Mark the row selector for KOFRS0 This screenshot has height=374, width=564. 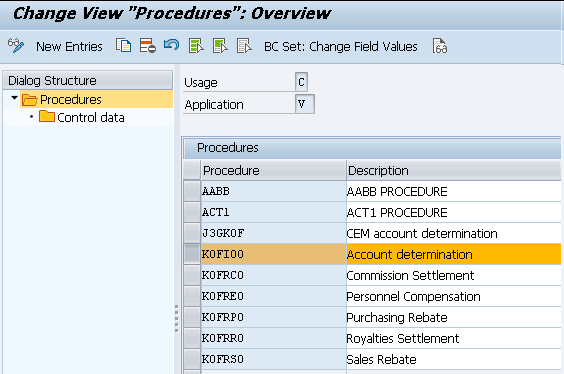tap(192, 359)
